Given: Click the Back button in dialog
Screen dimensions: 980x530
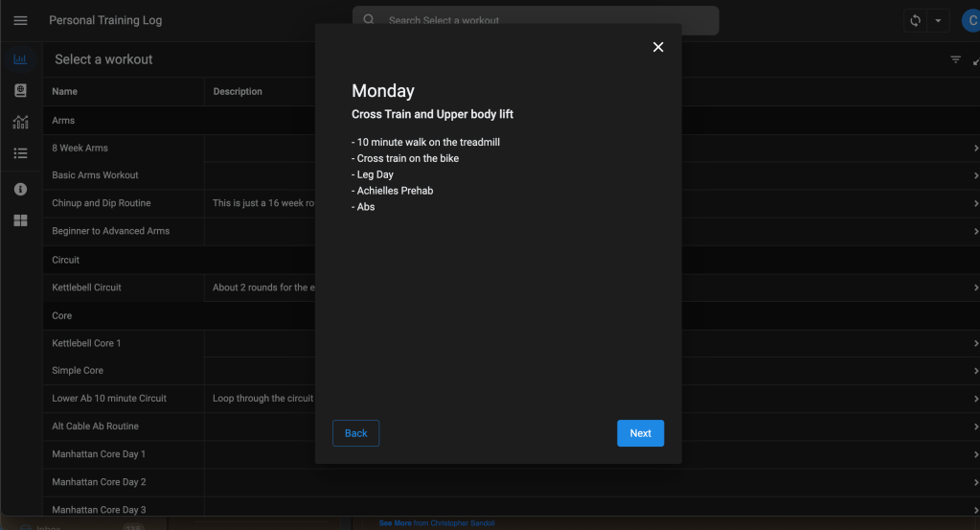Looking at the screenshot, I should (x=355, y=433).
